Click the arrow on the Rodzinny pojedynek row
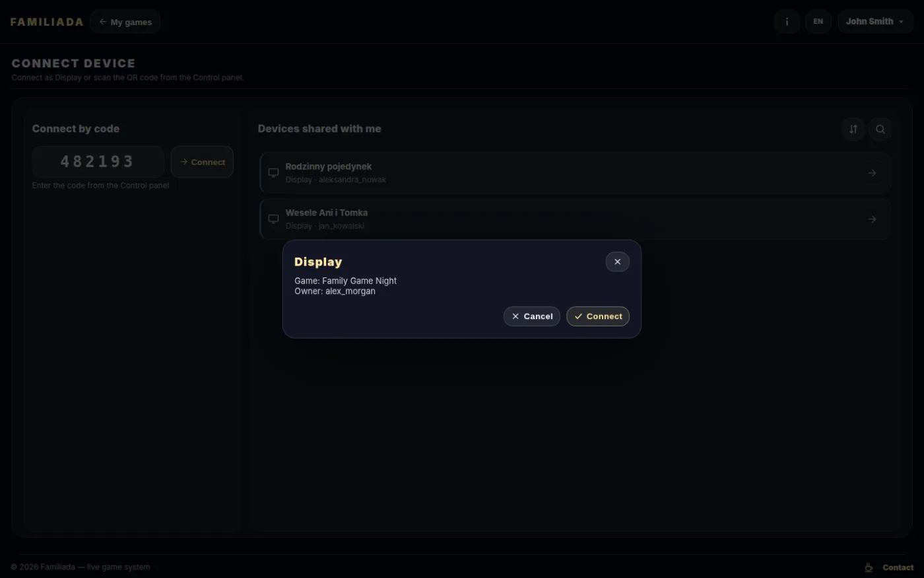924x578 pixels. [872, 173]
